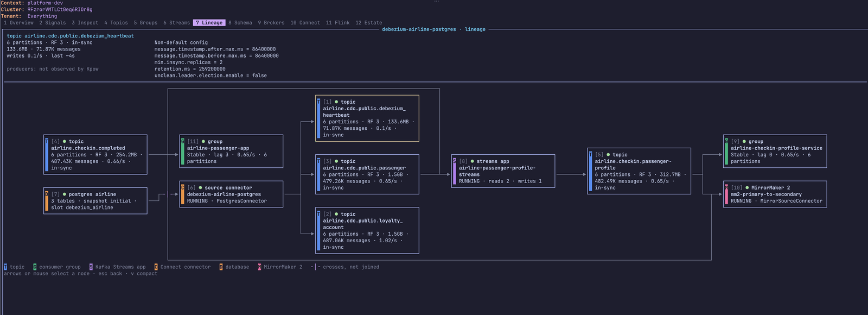This screenshot has width=868, height=315.
Task: Click the G consumer group icon in legend
Action: pyautogui.click(x=35, y=267)
